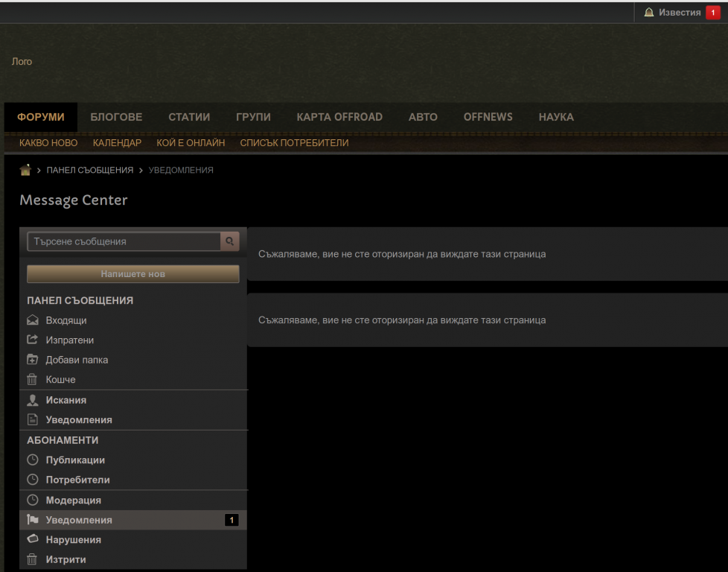Click the УВЕДОМЛЕНИЯ breadcrumb text
The height and width of the screenshot is (572, 728).
[x=181, y=170]
